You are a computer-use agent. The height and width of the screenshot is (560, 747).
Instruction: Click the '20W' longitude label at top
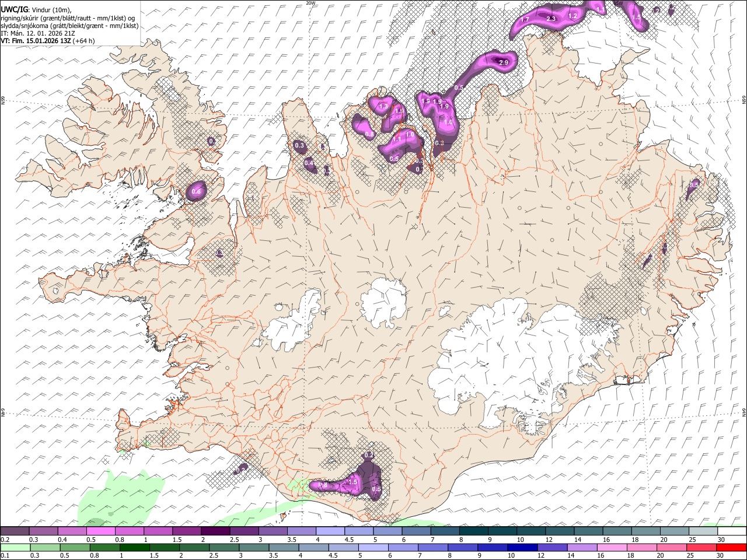(310, 3)
